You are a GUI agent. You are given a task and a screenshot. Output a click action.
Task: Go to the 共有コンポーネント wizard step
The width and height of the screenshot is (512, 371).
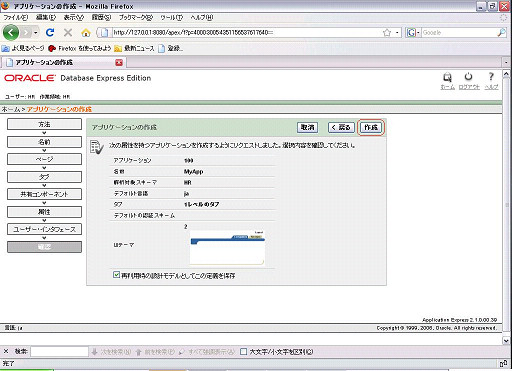click(44, 194)
